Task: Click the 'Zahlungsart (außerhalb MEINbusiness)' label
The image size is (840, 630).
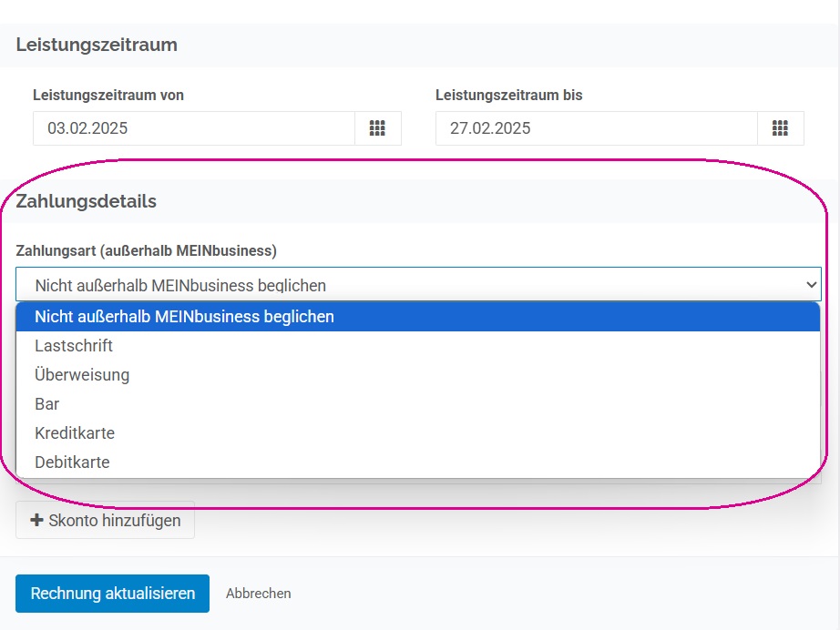Action: coord(147,250)
